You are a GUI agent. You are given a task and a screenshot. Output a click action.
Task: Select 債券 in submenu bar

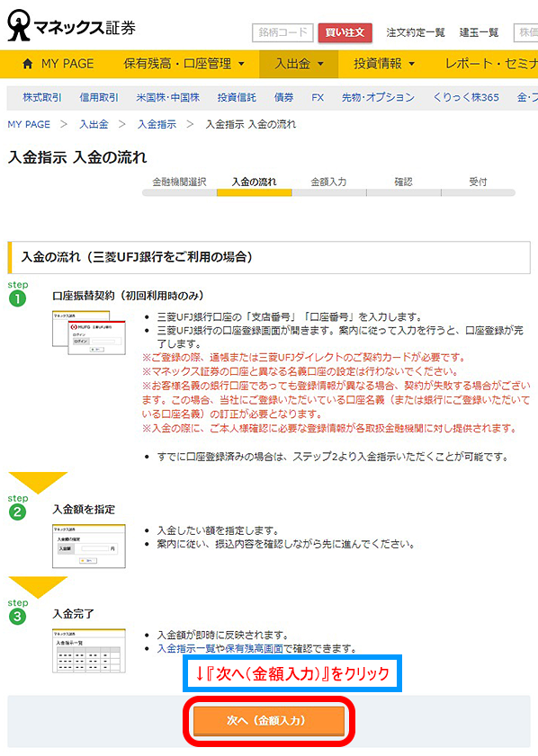click(x=283, y=97)
